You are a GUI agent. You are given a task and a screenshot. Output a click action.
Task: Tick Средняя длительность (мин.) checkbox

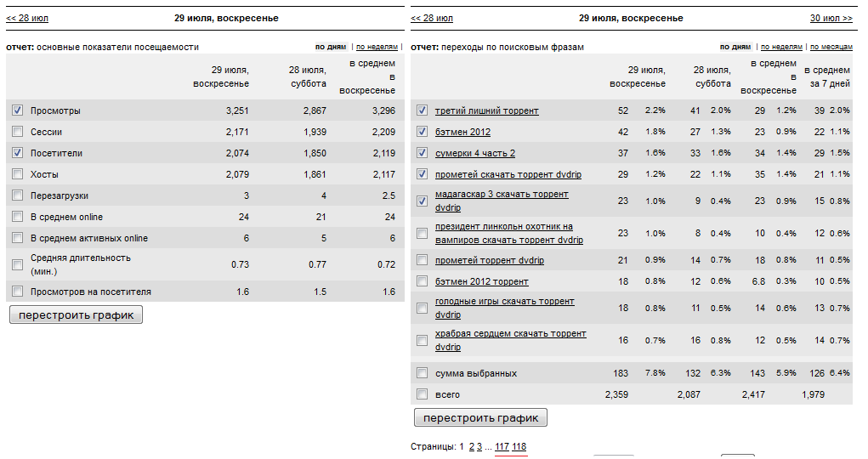(x=18, y=264)
